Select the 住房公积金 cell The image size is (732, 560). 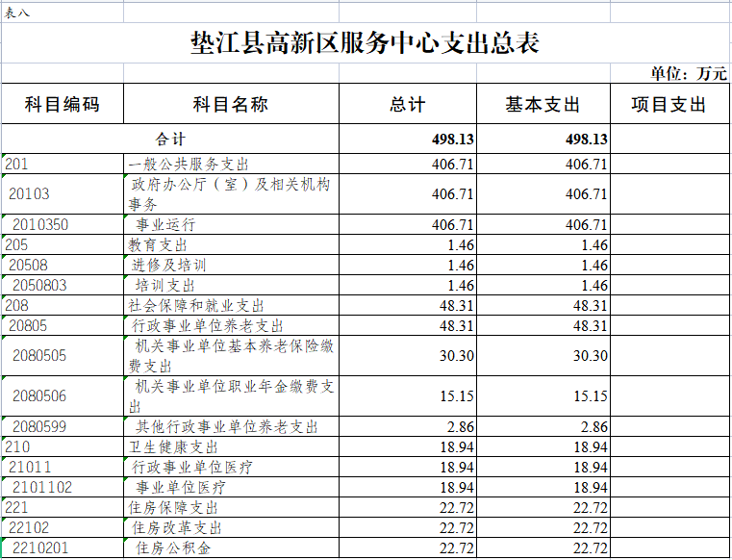pyautogui.click(x=231, y=547)
